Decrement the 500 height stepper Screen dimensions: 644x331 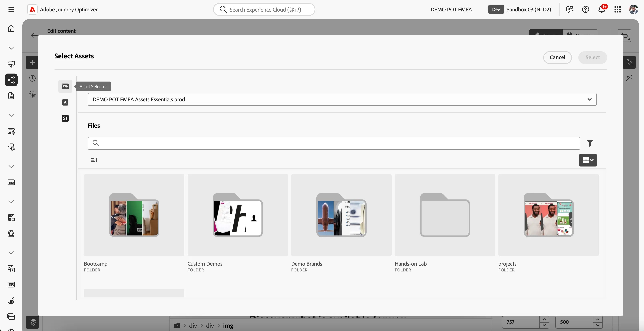click(x=598, y=325)
